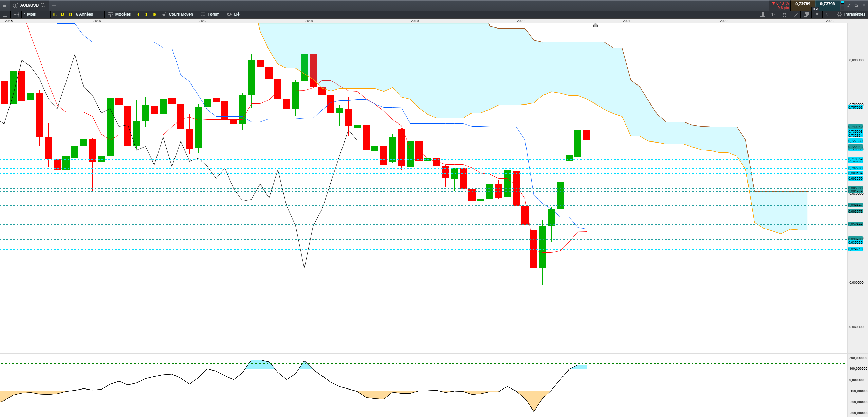Toggle the right-aligned price scale icon
The height and width of the screenshot is (417, 868).
[763, 14]
